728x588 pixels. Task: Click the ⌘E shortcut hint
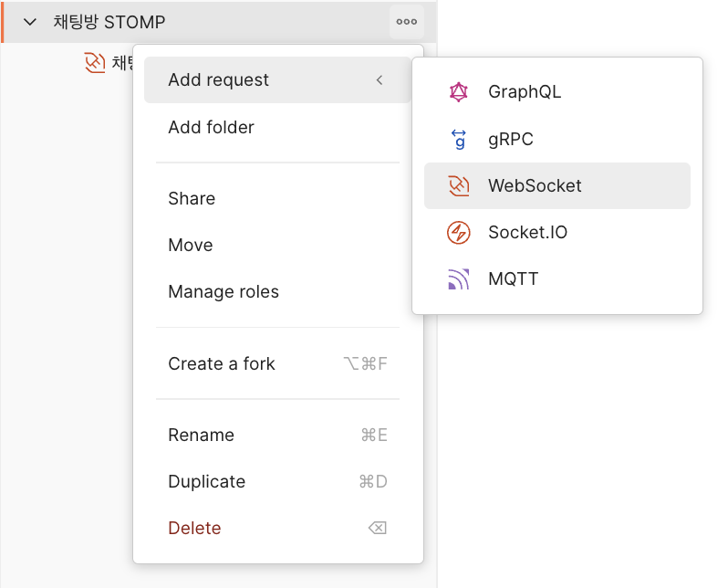[374, 436]
